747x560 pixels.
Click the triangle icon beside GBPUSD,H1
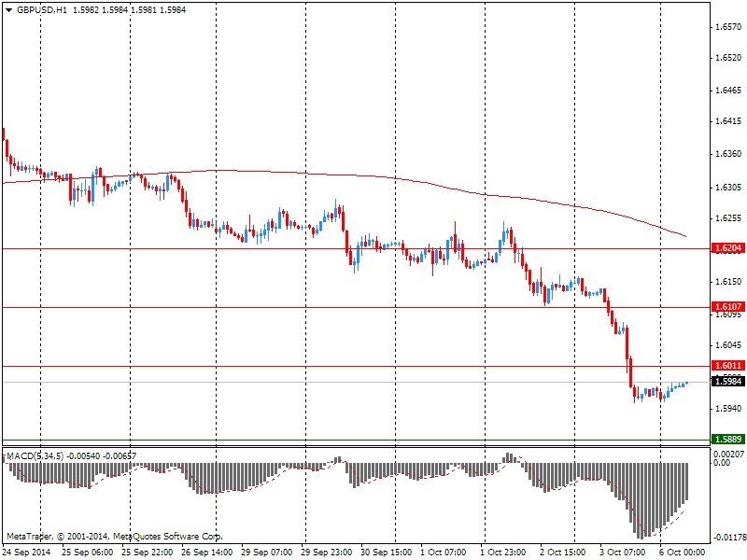tap(8, 10)
